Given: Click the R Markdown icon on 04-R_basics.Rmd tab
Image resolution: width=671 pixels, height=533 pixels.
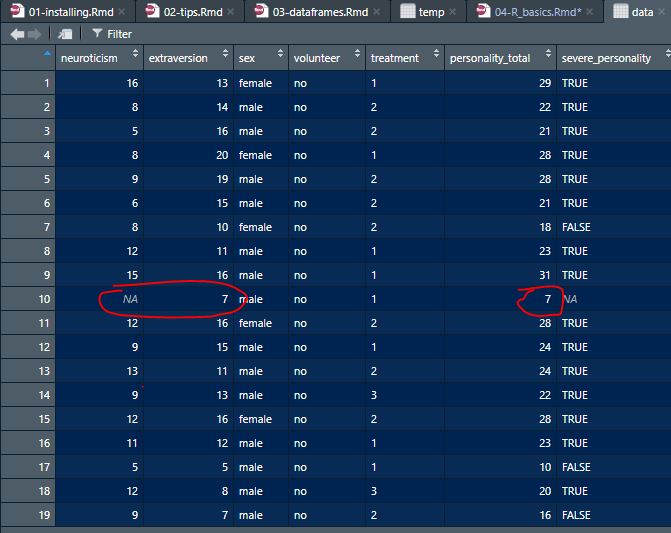Looking at the screenshot, I should tap(483, 10).
